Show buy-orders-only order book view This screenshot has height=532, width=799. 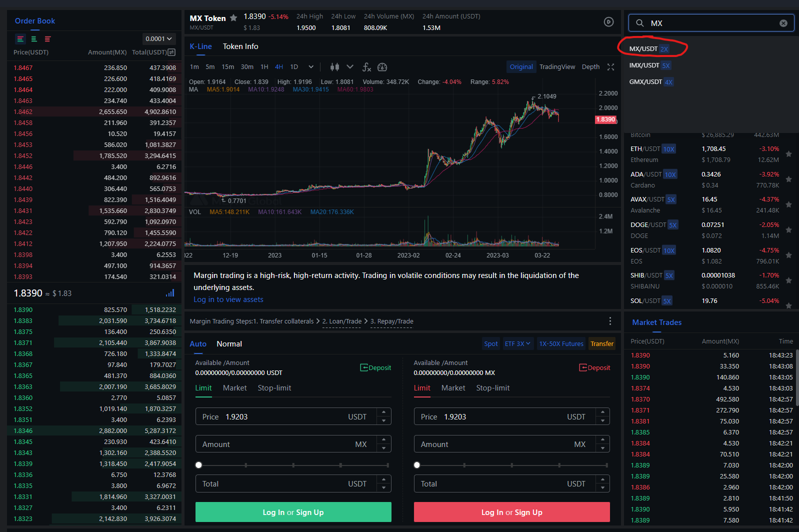pos(34,39)
